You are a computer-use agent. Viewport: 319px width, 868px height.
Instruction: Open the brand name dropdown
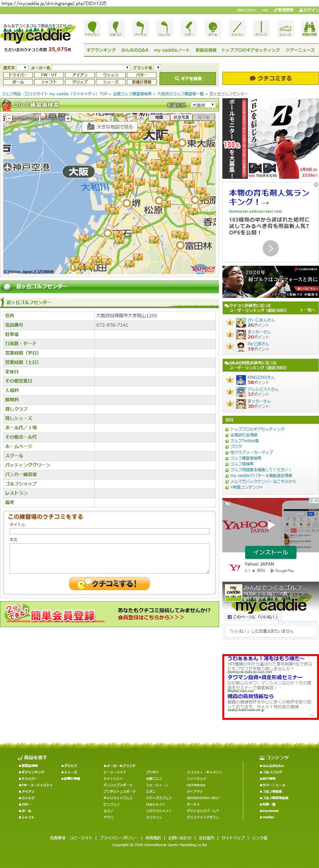click(158, 68)
